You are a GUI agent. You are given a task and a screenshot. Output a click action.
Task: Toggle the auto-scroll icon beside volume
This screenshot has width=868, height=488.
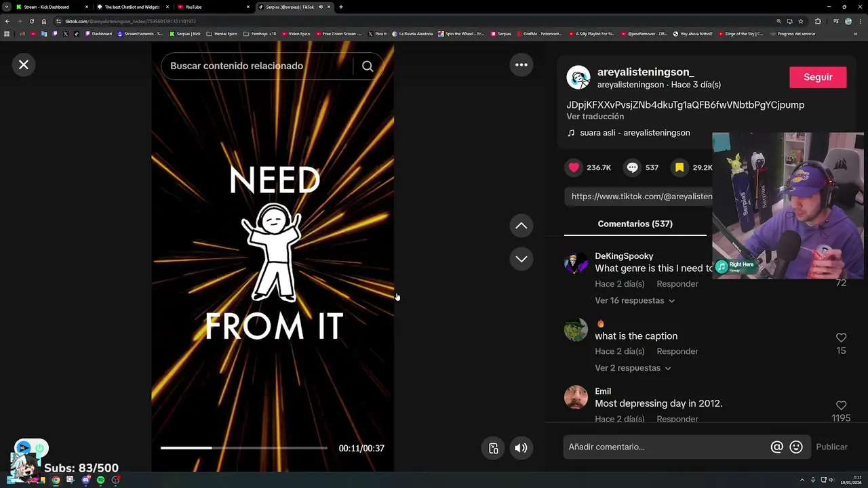point(494,448)
